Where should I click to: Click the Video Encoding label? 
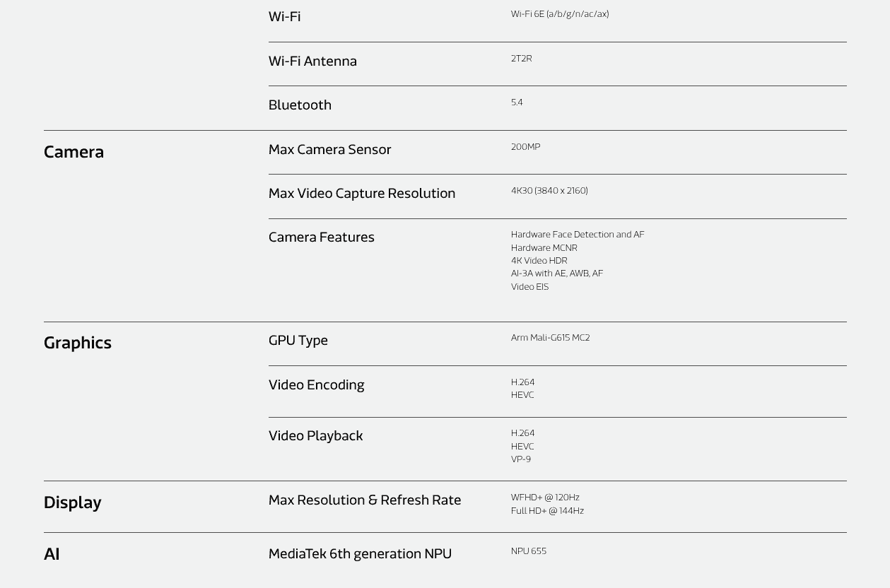(316, 384)
